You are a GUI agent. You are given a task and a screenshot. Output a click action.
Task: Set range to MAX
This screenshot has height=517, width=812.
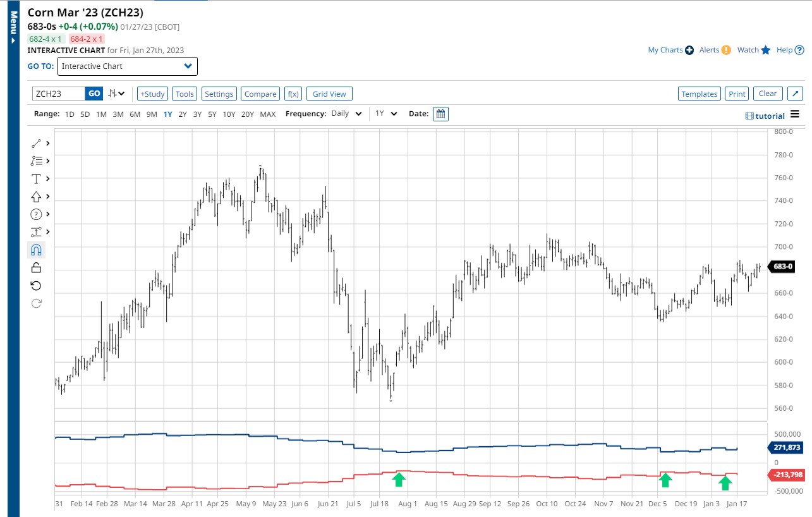[268, 114]
